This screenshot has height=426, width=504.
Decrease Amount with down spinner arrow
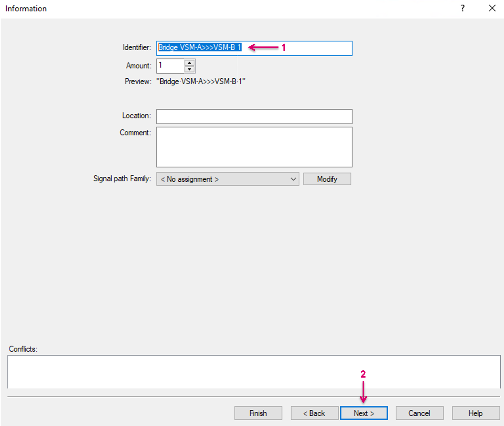pos(189,69)
